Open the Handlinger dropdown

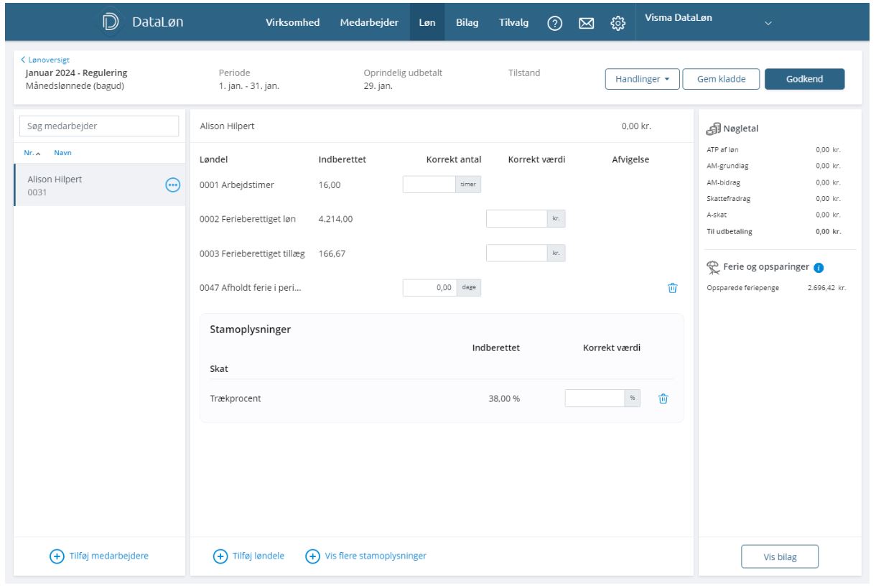(642, 80)
